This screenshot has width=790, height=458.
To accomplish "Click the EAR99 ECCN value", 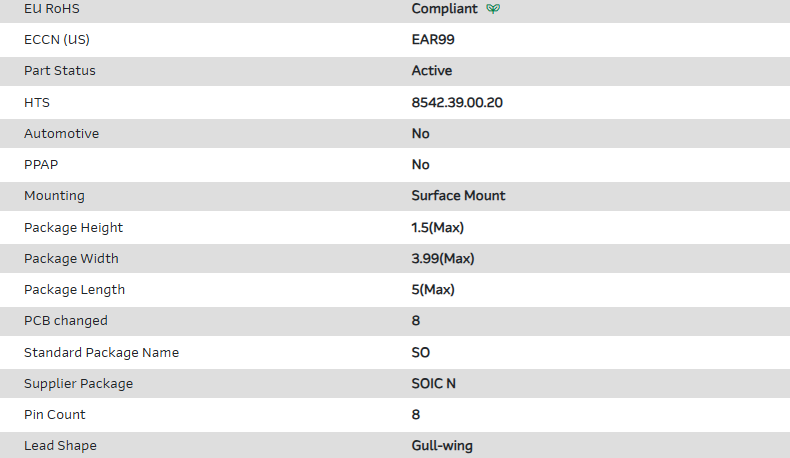I will click(x=434, y=40).
